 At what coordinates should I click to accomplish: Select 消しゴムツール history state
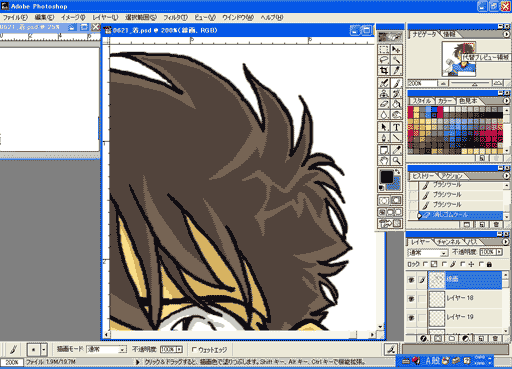[x=460, y=215]
